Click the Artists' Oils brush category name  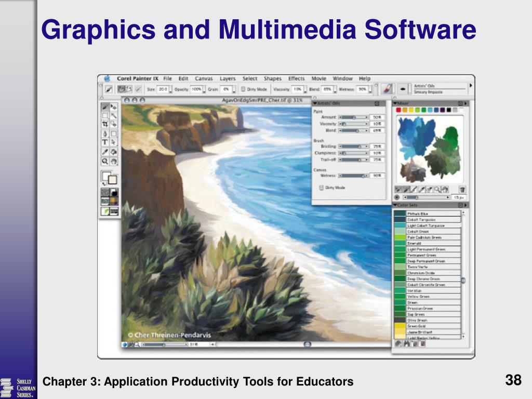424,86
